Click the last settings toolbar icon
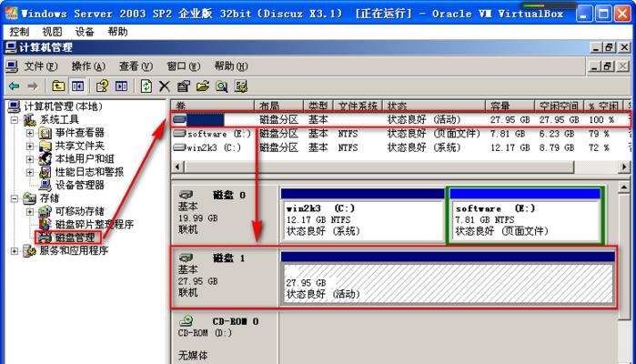The image size is (636, 364). pyautogui.click(x=241, y=86)
